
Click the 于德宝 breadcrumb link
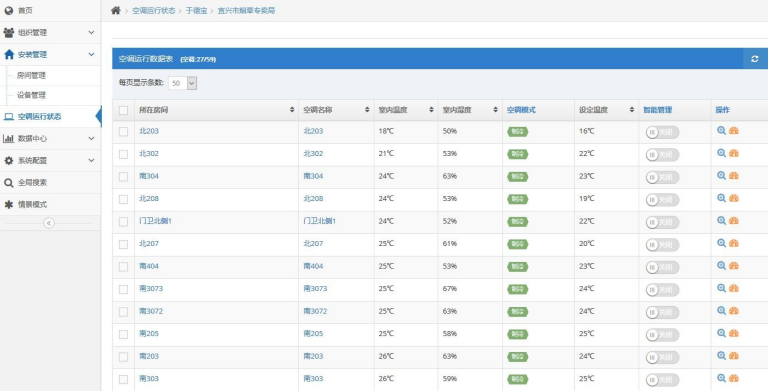coord(196,10)
